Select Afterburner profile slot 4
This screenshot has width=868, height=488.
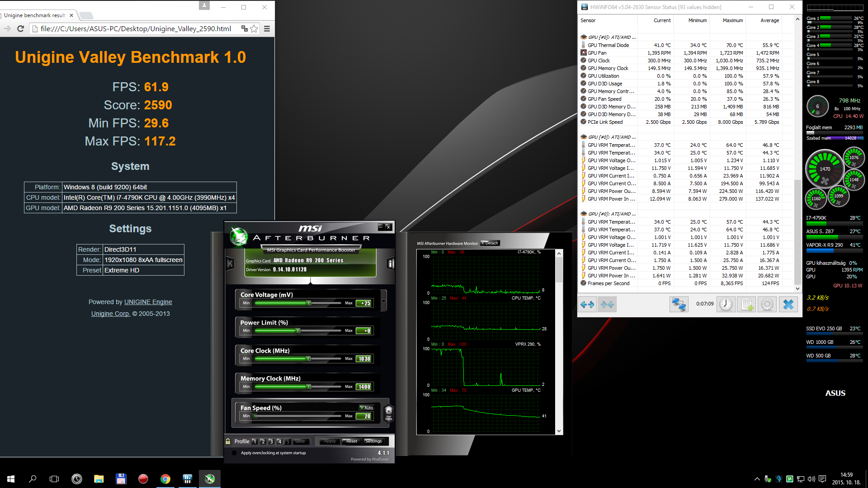pyautogui.click(x=279, y=441)
